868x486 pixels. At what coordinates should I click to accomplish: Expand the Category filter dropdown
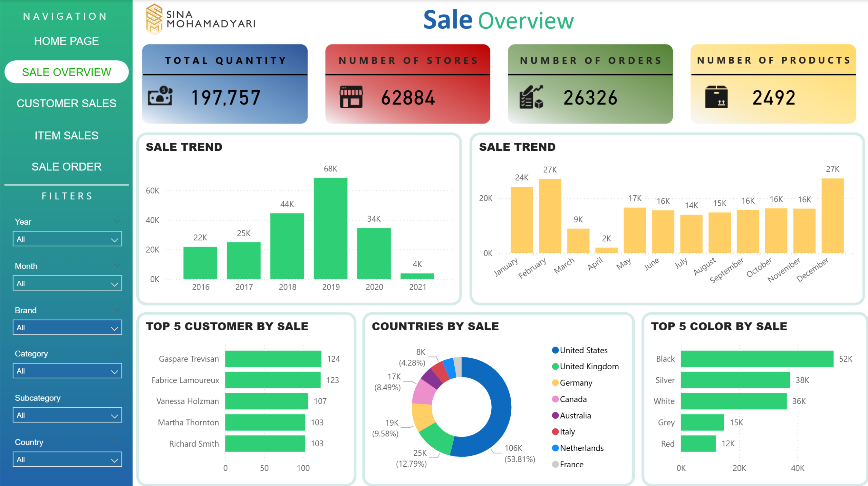click(x=67, y=371)
